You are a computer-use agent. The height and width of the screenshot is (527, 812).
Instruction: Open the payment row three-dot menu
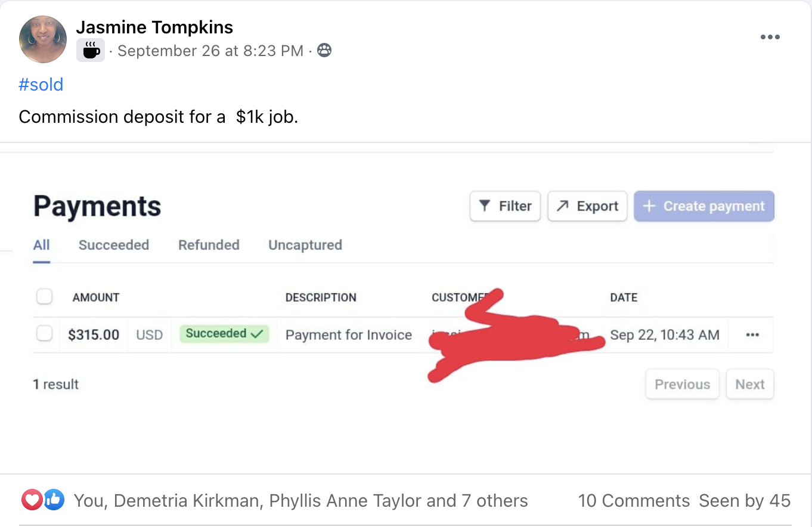(x=752, y=335)
